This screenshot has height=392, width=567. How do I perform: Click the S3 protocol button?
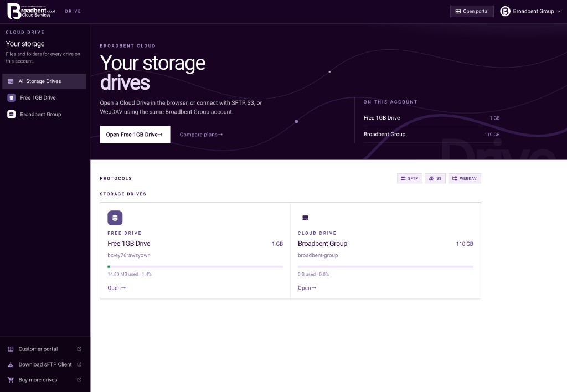click(435, 178)
